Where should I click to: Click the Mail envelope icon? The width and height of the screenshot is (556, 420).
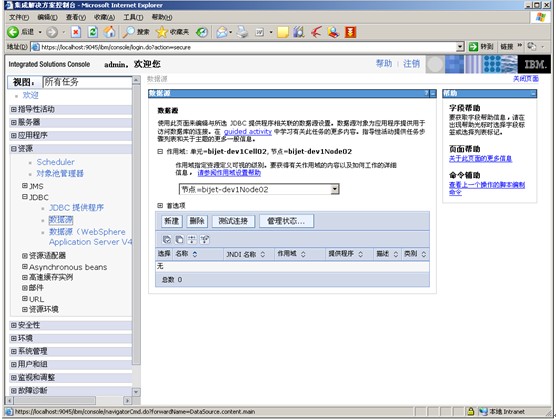[x=222, y=32]
